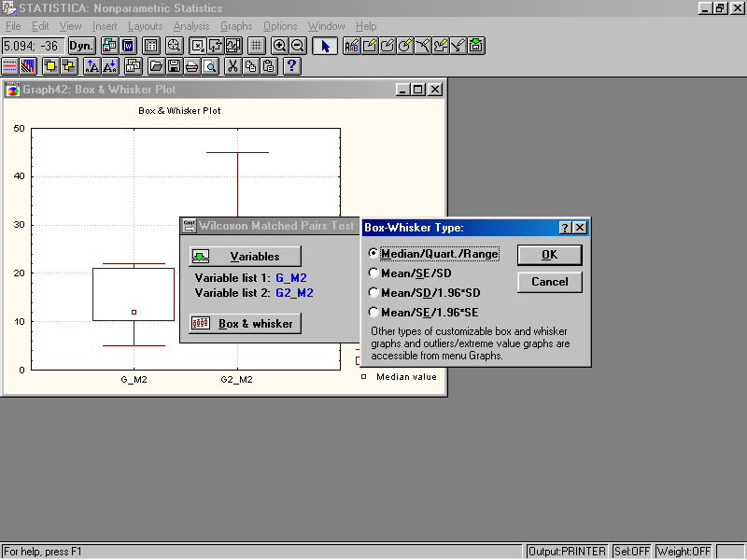747x560 pixels.
Task: Click the graph gallery icon
Action: click(x=133, y=66)
